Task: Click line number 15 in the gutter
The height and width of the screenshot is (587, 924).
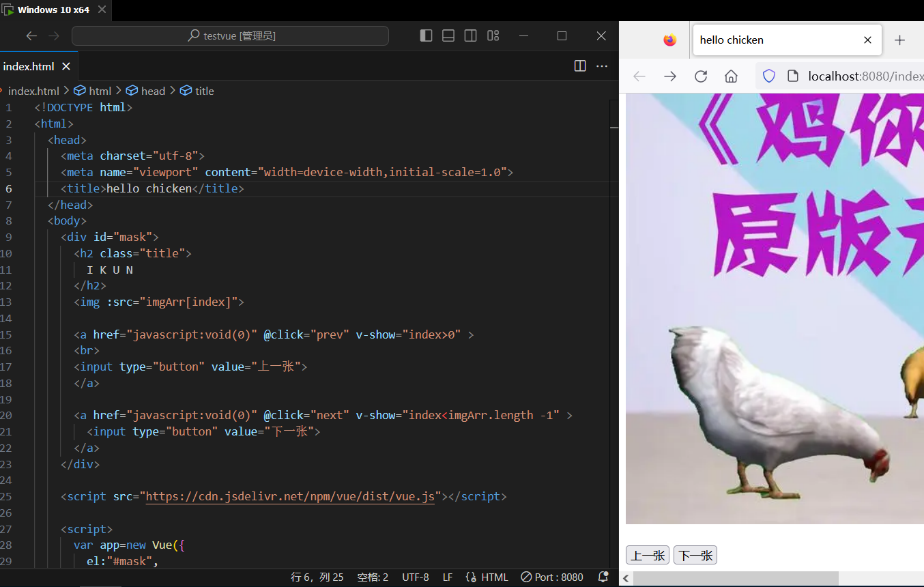Action: [7, 334]
